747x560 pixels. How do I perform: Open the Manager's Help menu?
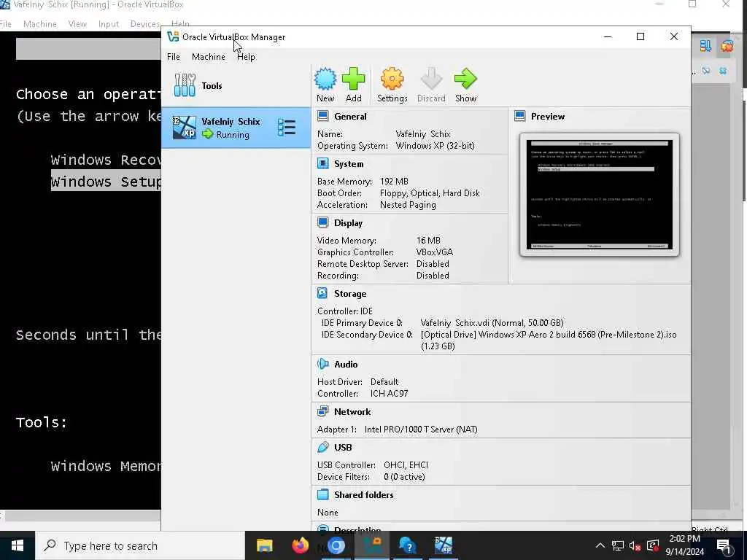pyautogui.click(x=246, y=57)
